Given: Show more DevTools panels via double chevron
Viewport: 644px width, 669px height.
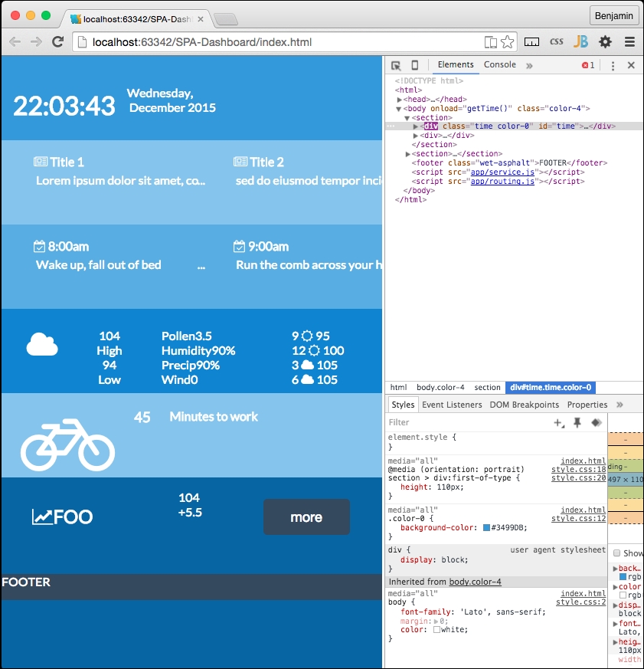Looking at the screenshot, I should pyautogui.click(x=529, y=65).
